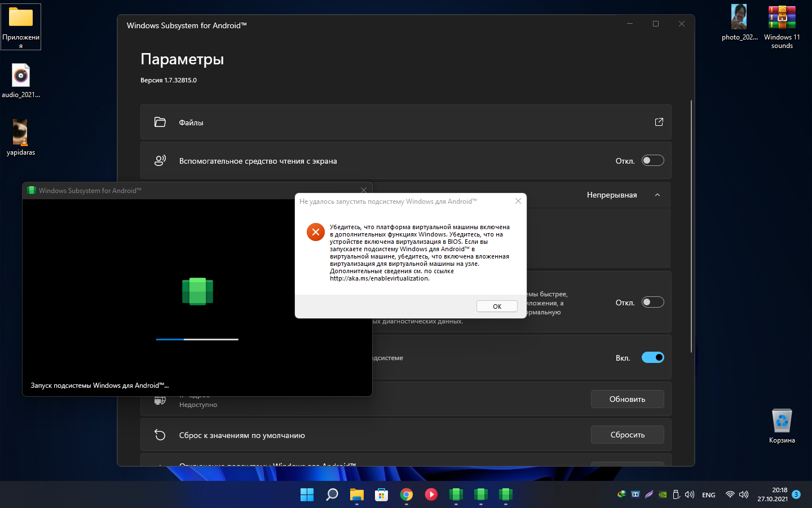
Task: Click the ENG language indicator
Action: pos(709,495)
